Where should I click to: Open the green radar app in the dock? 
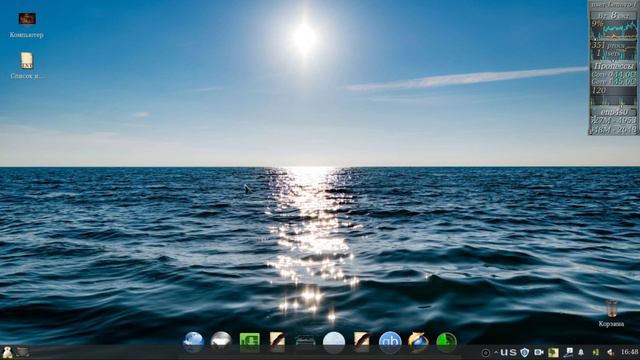coord(446,342)
